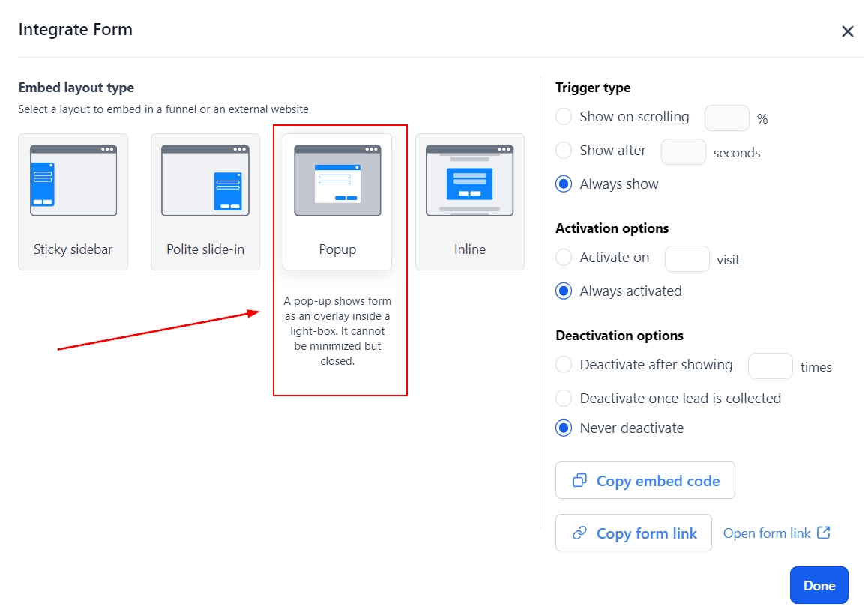
Task: Enable Deactivate once lead is collected
Action: click(x=564, y=399)
